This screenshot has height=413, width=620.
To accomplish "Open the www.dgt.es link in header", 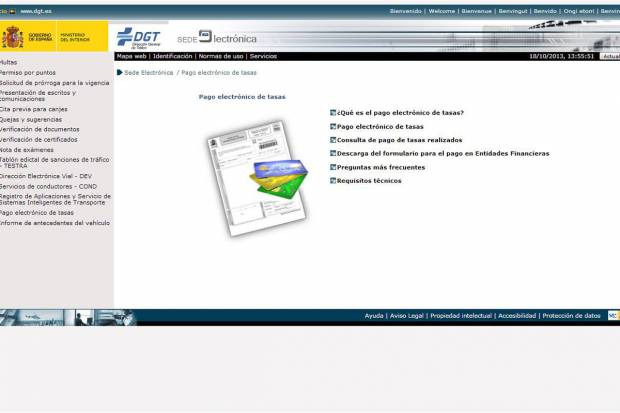I will 36,11.
